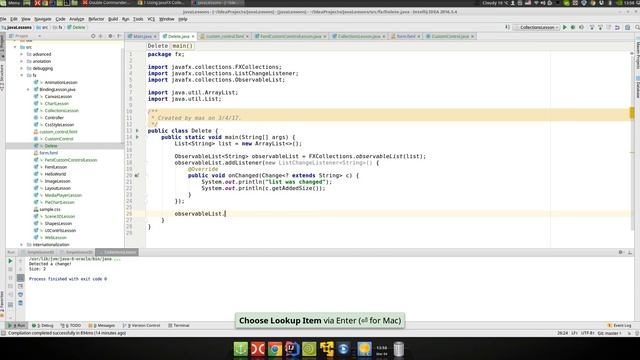Click the gear settings icon in the Project panel
The image size is (640, 360).
click(110, 36)
